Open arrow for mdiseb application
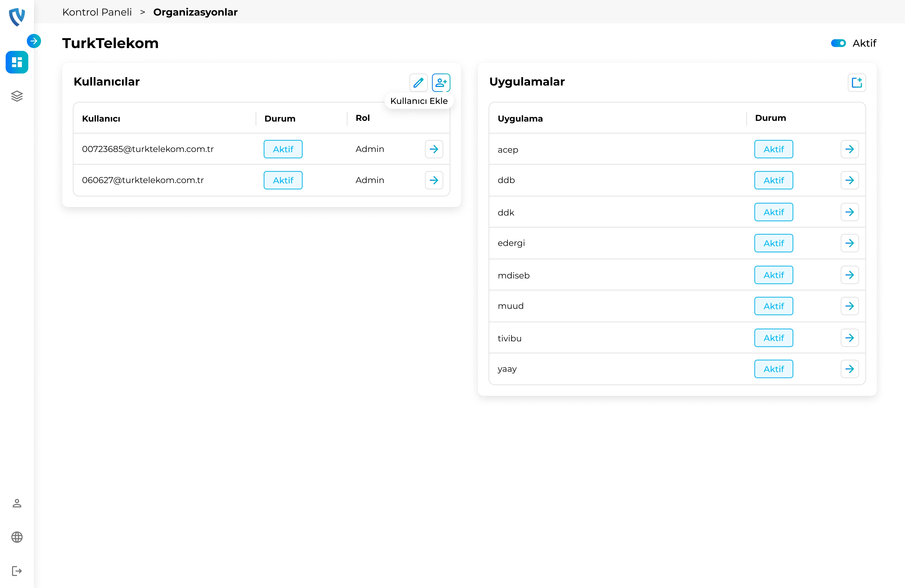The width and height of the screenshot is (905, 588). coord(849,275)
